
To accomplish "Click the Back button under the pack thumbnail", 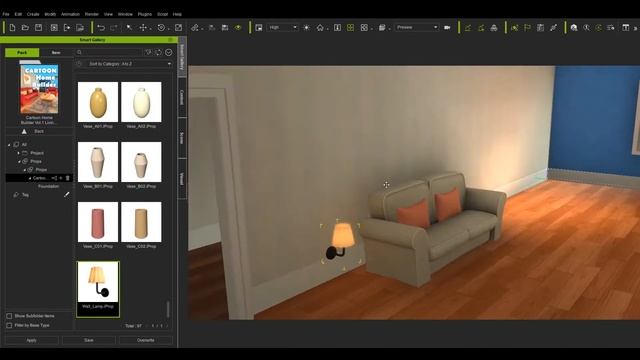I will pyautogui.click(x=39, y=131).
